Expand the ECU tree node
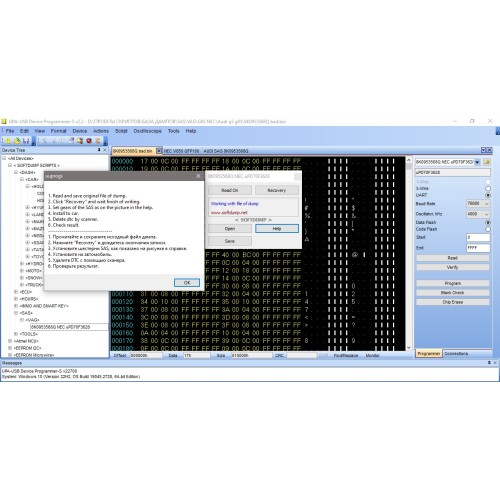 [16, 292]
